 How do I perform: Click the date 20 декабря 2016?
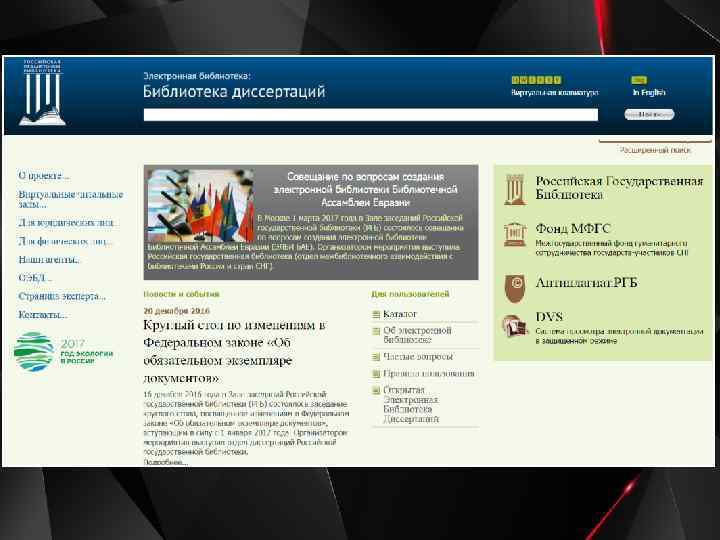(176, 311)
